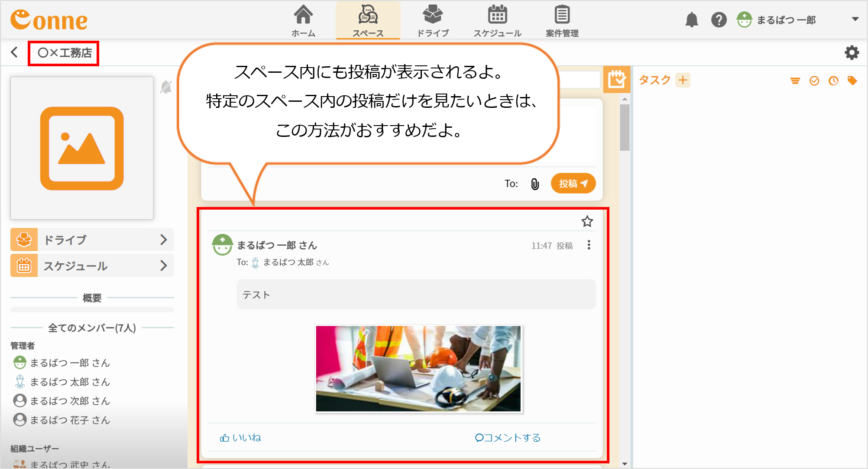
Task: Click the まるばつ 一郎 user avatar in header
Action: pos(744,20)
